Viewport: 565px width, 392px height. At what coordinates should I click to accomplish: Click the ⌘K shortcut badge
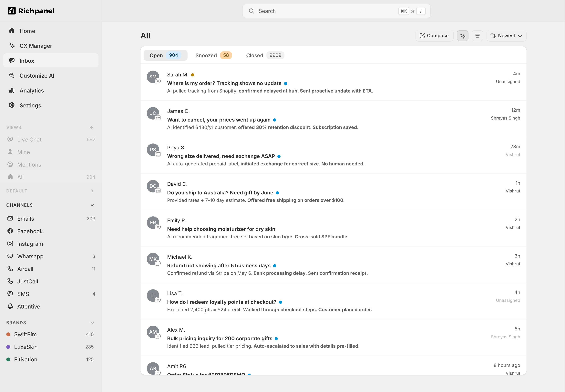[404, 11]
